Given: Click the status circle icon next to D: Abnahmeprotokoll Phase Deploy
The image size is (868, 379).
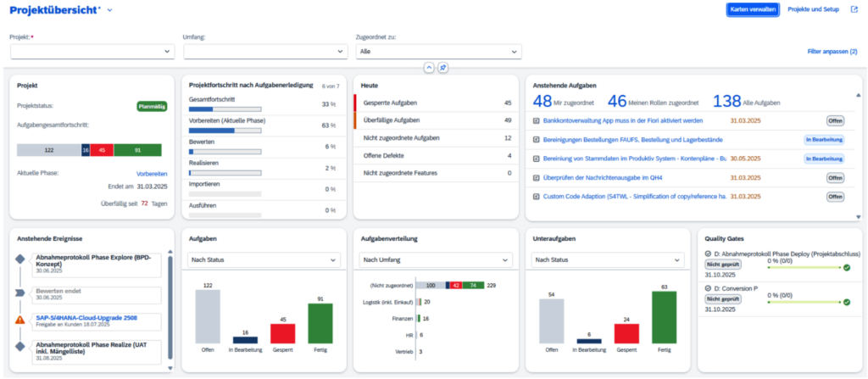Looking at the screenshot, I should [708, 254].
